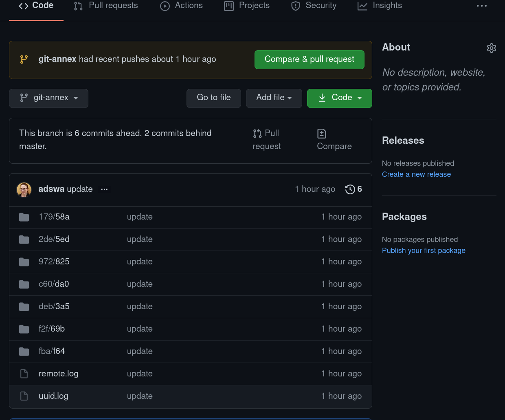
Task: Open commit history clock icon
Action: pyautogui.click(x=350, y=189)
